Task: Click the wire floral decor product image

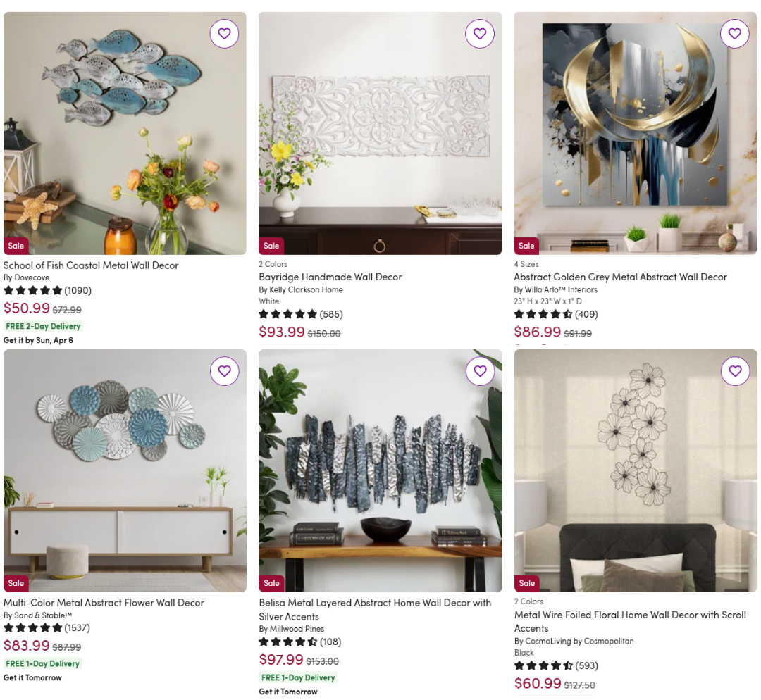Action: click(636, 470)
